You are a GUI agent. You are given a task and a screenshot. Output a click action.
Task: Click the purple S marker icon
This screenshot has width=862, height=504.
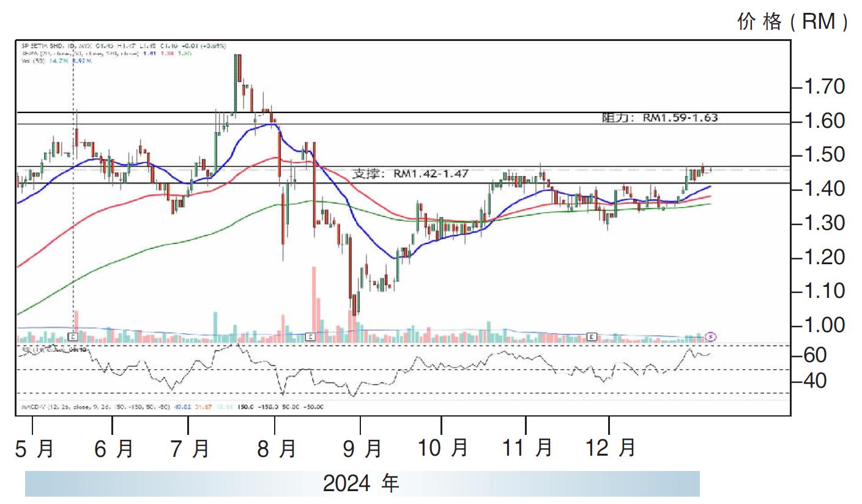711,336
